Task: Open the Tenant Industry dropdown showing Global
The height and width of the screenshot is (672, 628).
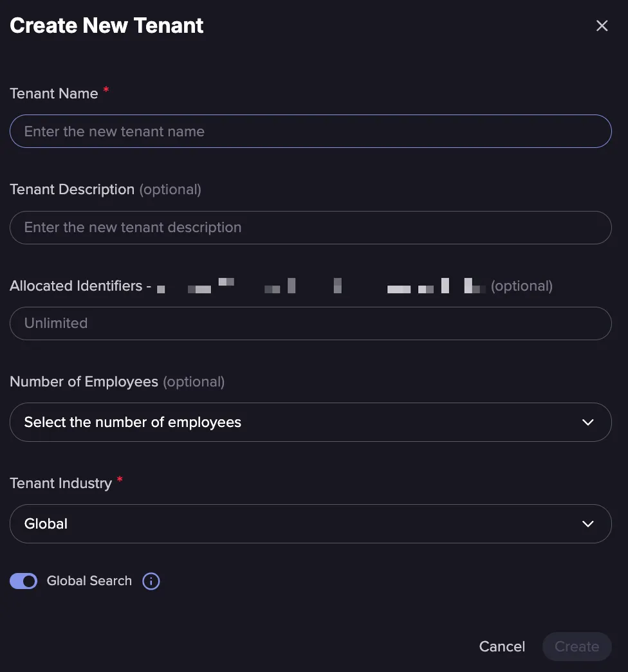Action: point(311,523)
